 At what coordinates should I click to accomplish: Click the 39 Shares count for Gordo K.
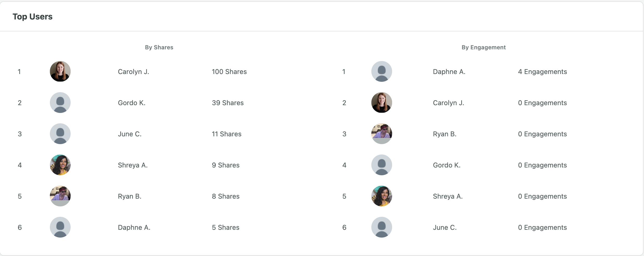click(x=228, y=103)
